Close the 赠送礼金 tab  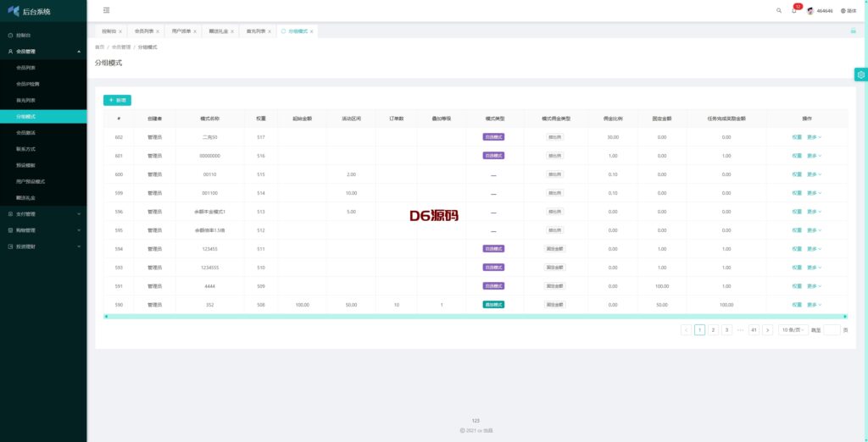click(x=232, y=31)
